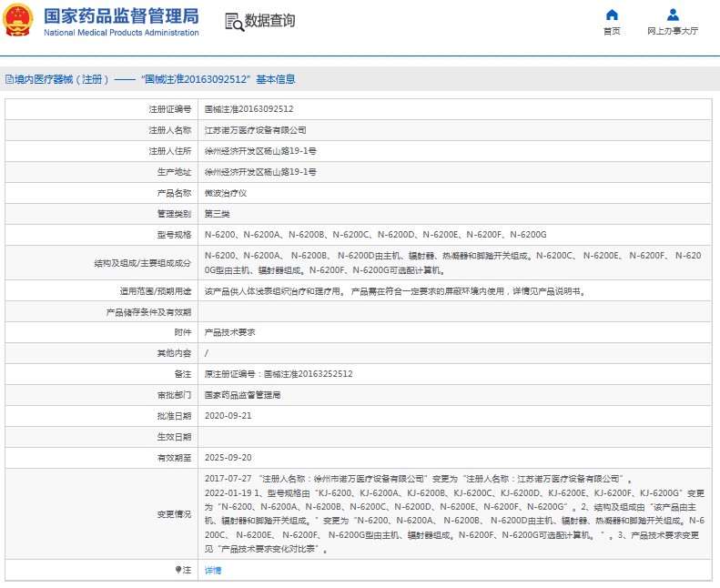Click approval date 2020-09-21
This screenshot has height=588, width=720.
[228, 416]
